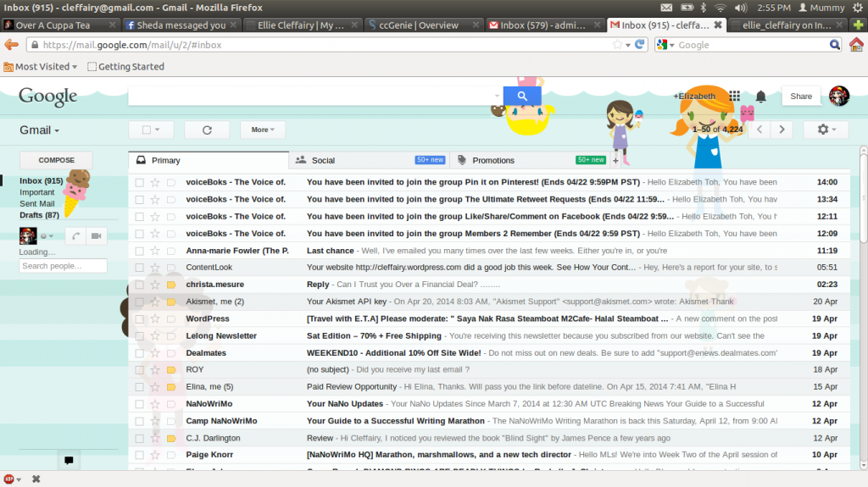Image resolution: width=868 pixels, height=487 pixels.
Task: Expand the Gmail product switcher dropdown
Action: tap(39, 130)
